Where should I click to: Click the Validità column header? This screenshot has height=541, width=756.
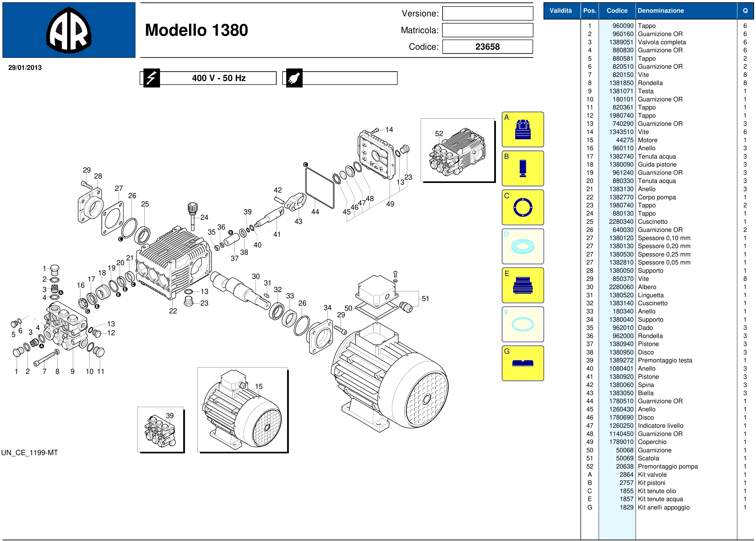pos(560,11)
